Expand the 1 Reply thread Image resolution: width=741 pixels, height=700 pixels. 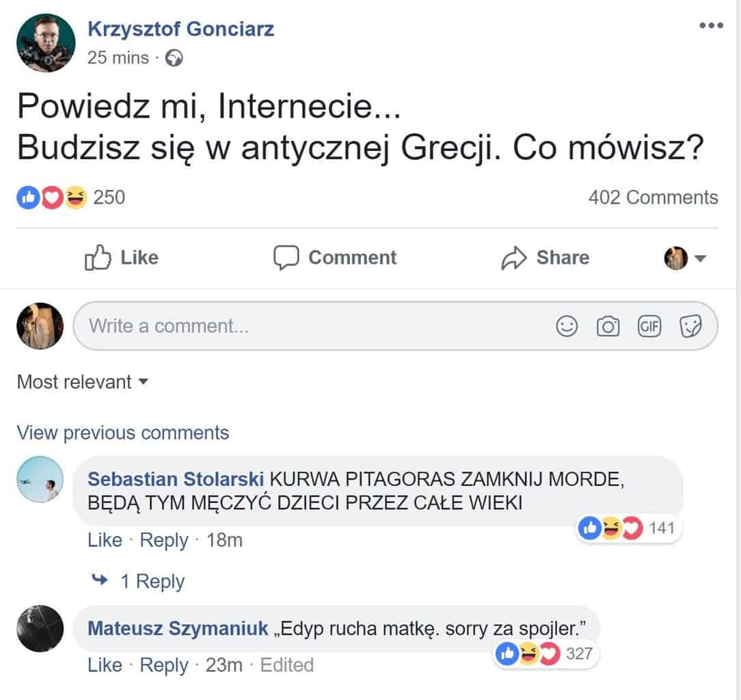pos(152,581)
